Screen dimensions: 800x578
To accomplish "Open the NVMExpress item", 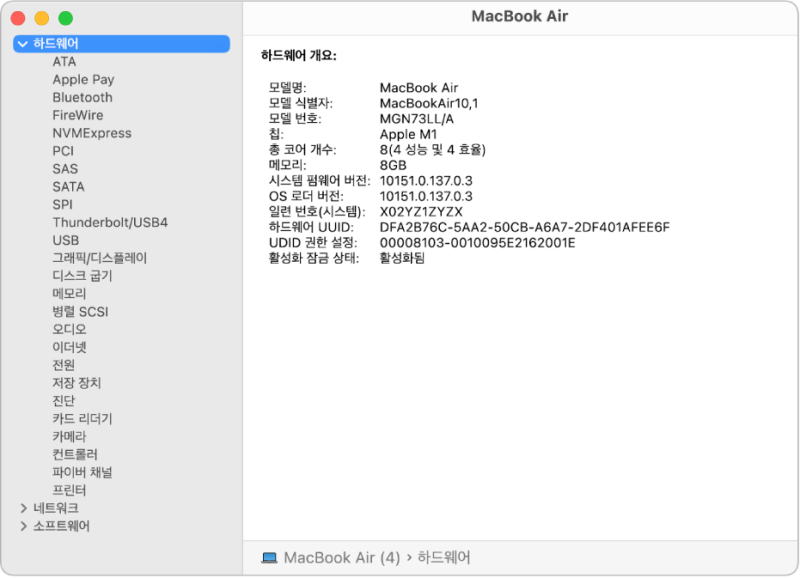I will coord(92,133).
